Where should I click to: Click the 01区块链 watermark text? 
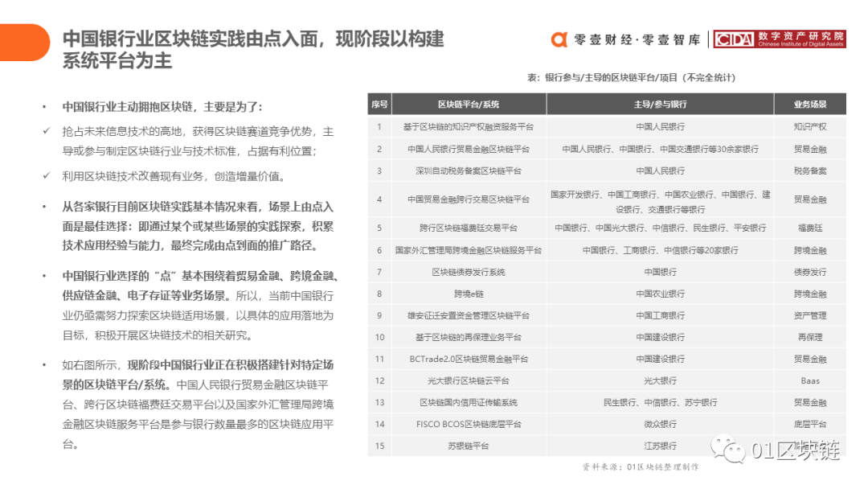796,450
